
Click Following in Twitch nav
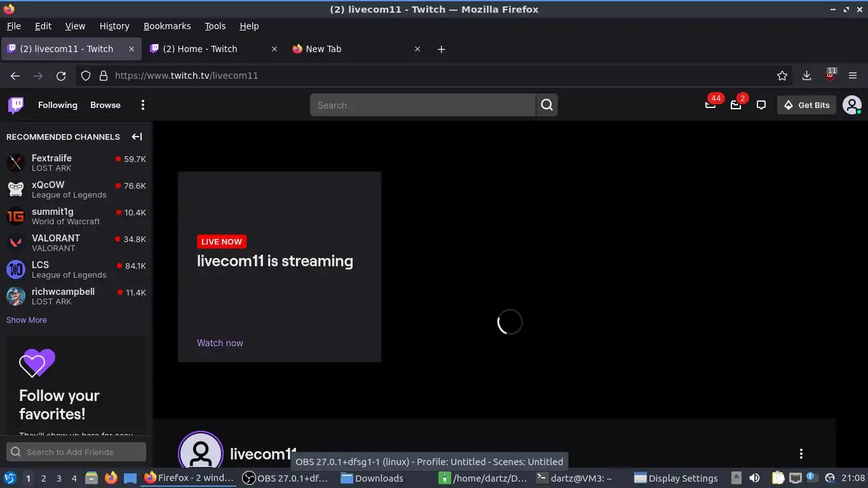58,105
